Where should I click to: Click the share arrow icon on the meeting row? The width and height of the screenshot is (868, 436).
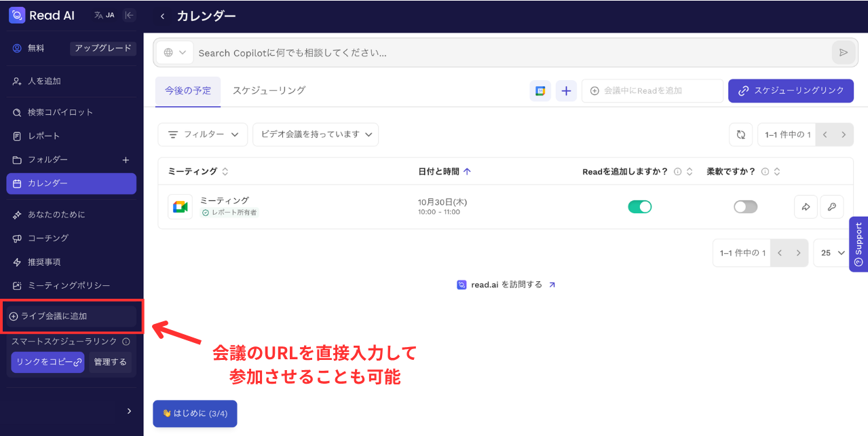tap(806, 206)
